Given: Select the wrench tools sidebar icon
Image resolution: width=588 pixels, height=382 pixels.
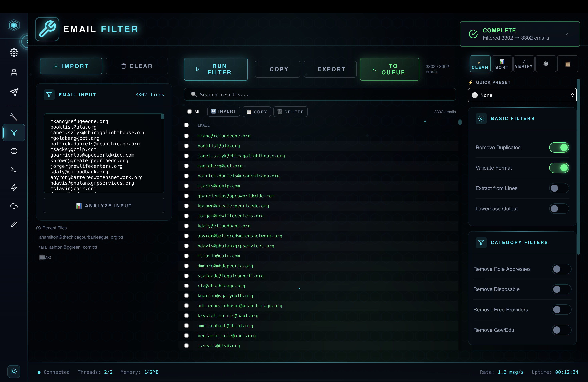Looking at the screenshot, I should 14,117.
